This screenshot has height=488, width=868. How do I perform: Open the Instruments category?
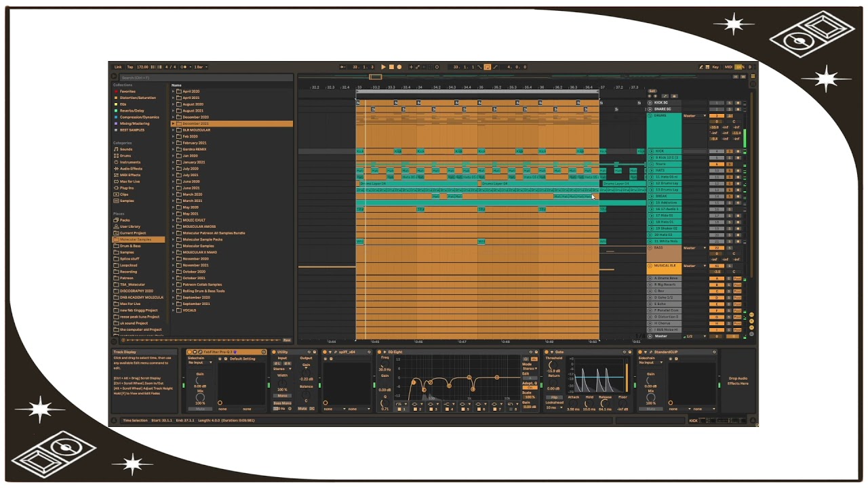pos(130,163)
